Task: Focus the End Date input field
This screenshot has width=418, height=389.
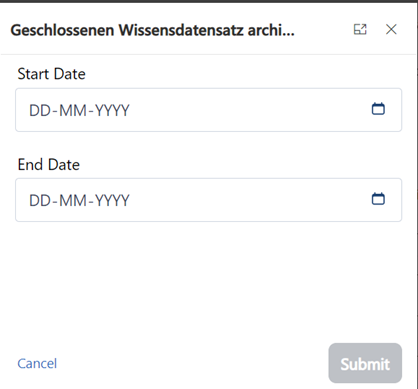Action: pyautogui.click(x=208, y=200)
